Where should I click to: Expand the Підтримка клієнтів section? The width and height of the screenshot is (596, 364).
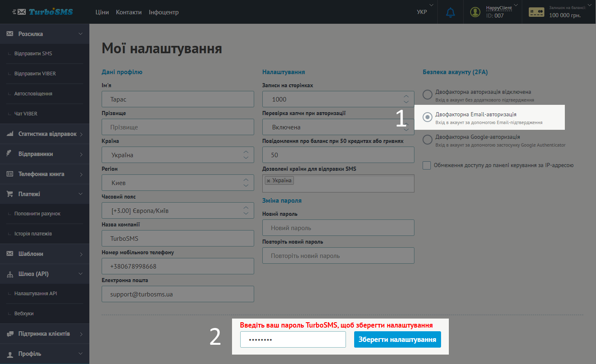tap(81, 334)
